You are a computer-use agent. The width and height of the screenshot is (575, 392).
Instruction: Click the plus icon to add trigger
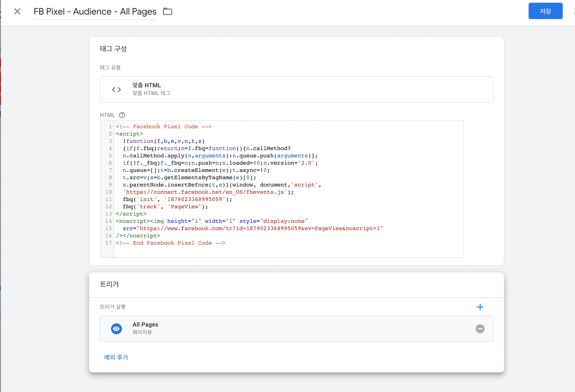pyautogui.click(x=480, y=307)
